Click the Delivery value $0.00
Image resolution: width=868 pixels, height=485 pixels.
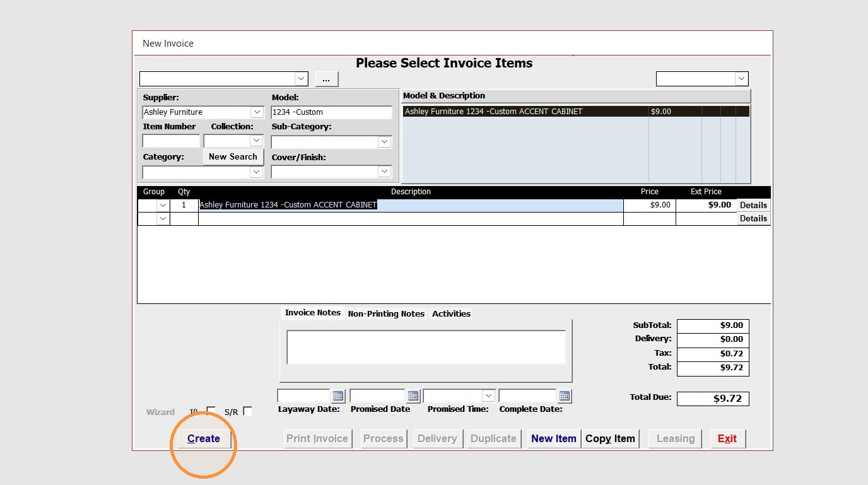click(x=713, y=339)
